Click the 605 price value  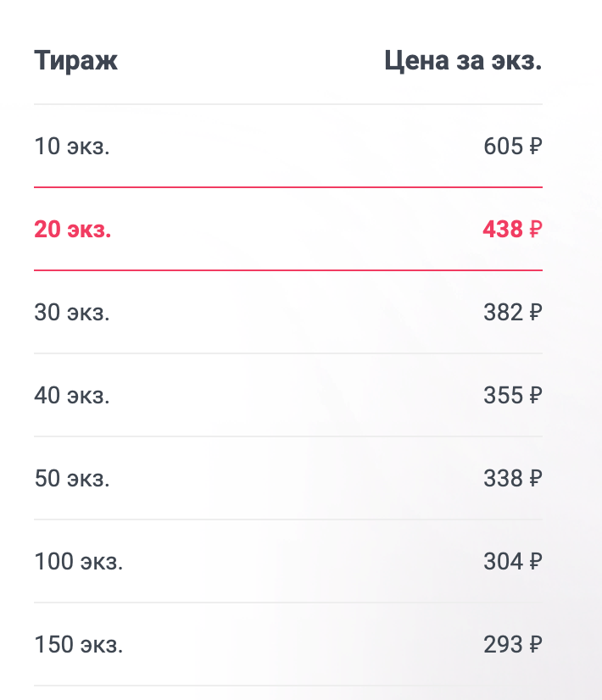click(503, 147)
